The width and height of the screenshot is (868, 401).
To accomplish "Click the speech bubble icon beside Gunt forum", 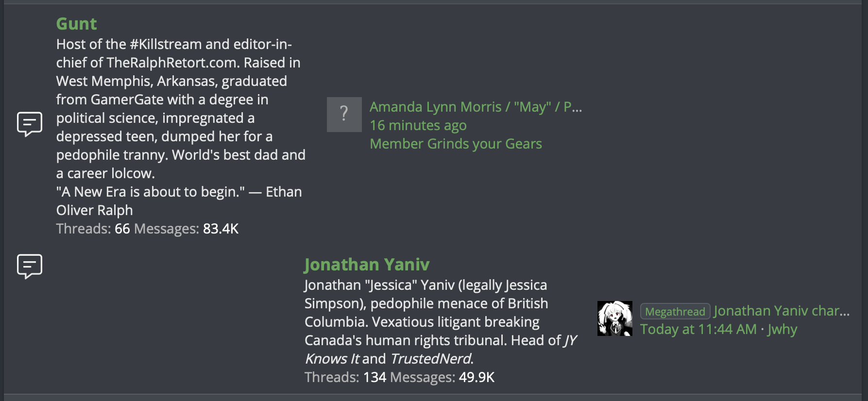I will point(30,124).
